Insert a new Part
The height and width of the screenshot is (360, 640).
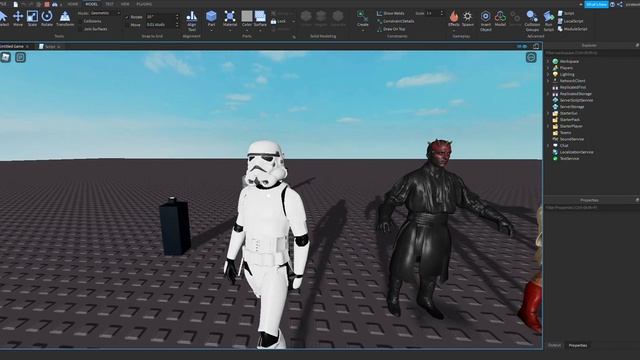tap(211, 18)
